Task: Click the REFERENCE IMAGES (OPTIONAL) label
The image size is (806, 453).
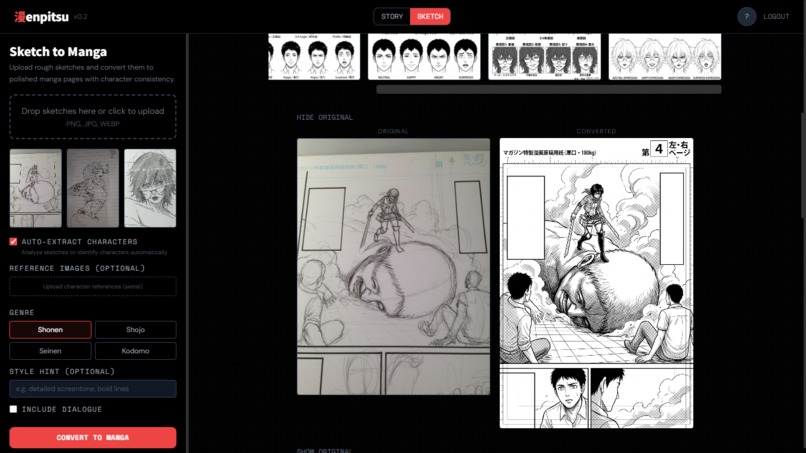Action: [77, 268]
